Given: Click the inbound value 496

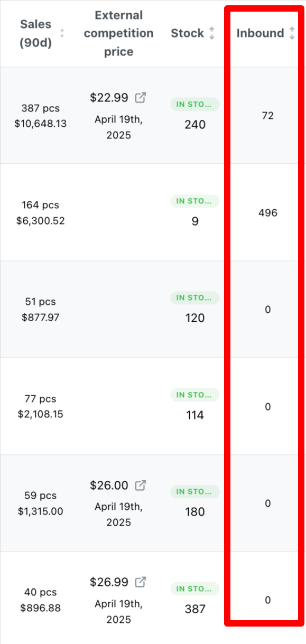Looking at the screenshot, I should click(x=267, y=213).
